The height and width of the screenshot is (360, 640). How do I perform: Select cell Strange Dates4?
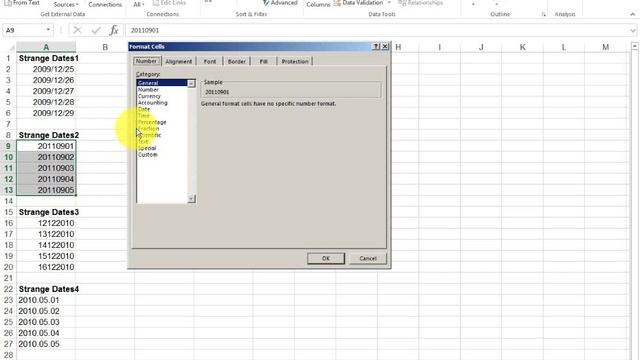(x=46, y=289)
